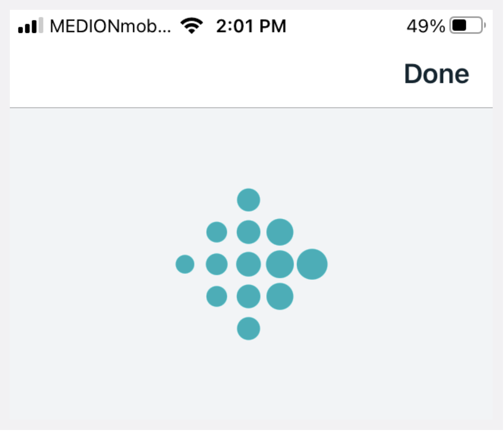Click the topmost dot of the Fitbit logo

click(249, 200)
